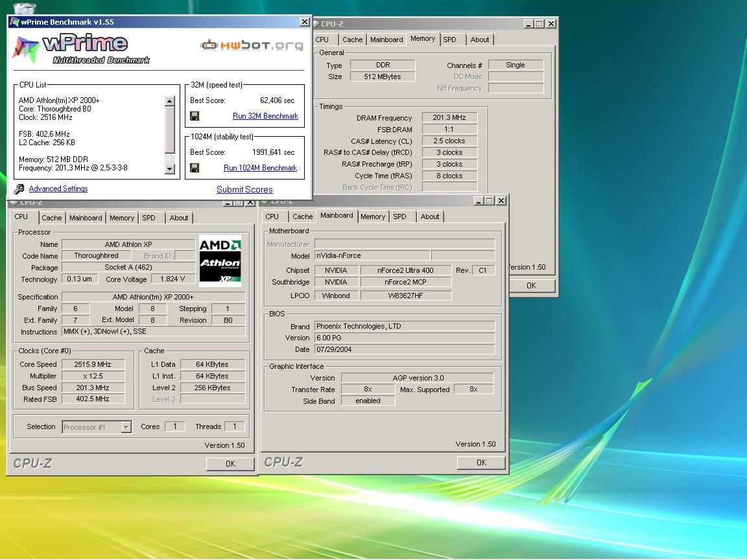Click OK in the CPU-Z Mainboard window

click(481, 462)
